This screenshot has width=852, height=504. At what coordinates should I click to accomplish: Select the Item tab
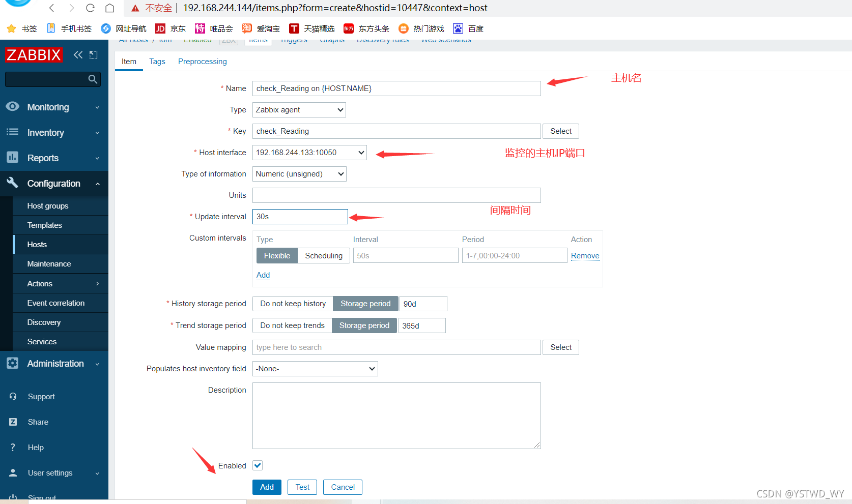tap(129, 62)
